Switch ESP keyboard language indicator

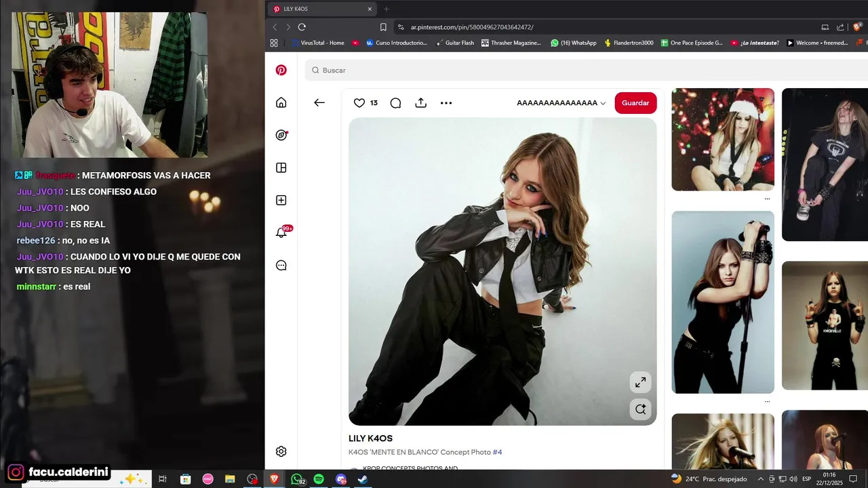tap(807, 479)
